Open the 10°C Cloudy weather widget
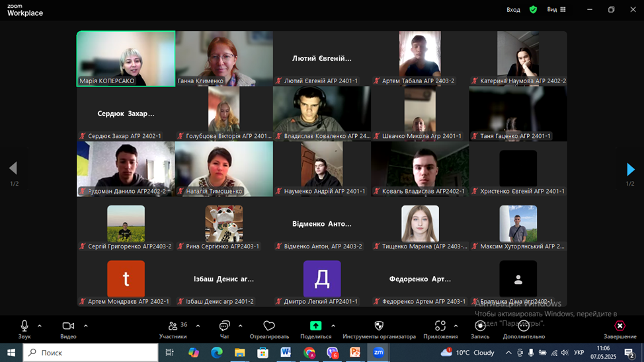 tap(467, 353)
